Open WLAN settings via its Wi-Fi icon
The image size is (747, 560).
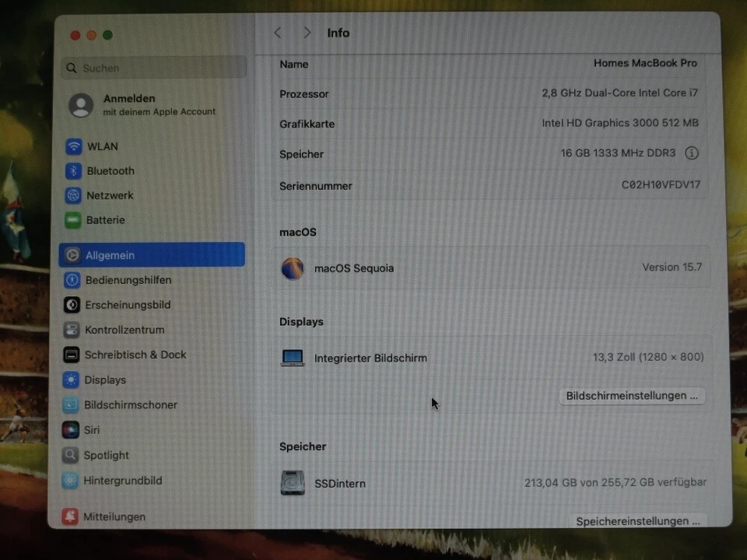coord(74,146)
